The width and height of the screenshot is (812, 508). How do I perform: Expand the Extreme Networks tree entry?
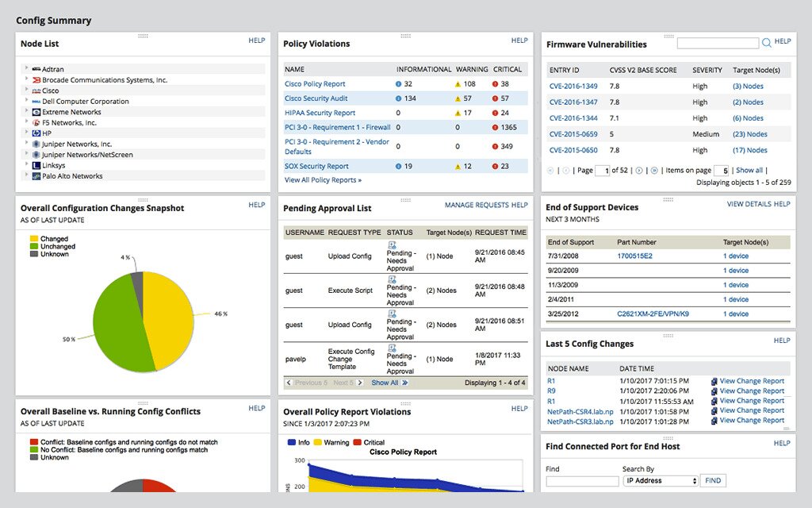(26, 111)
